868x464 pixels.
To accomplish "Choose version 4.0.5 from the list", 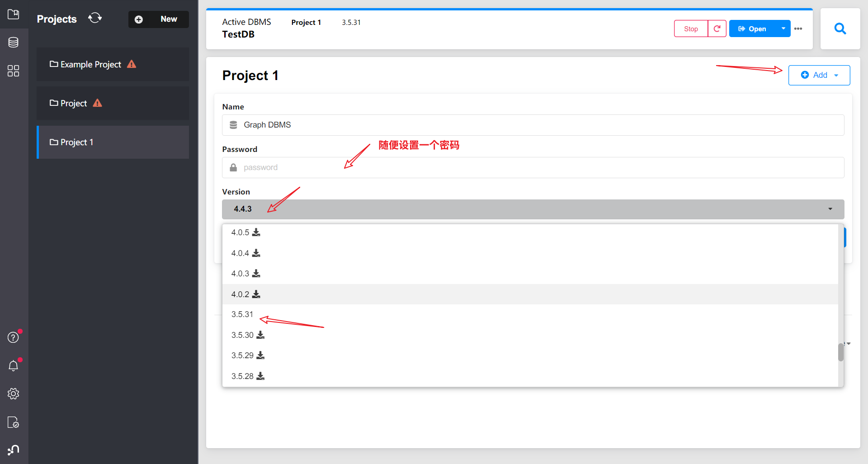I will pyautogui.click(x=530, y=232).
